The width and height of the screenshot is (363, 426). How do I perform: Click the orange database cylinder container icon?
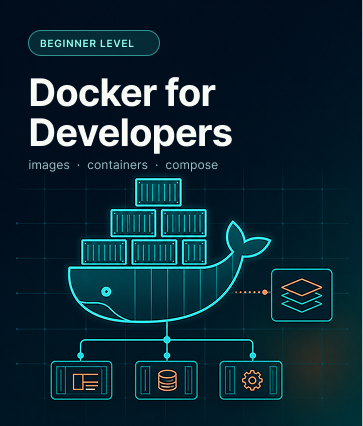click(167, 380)
